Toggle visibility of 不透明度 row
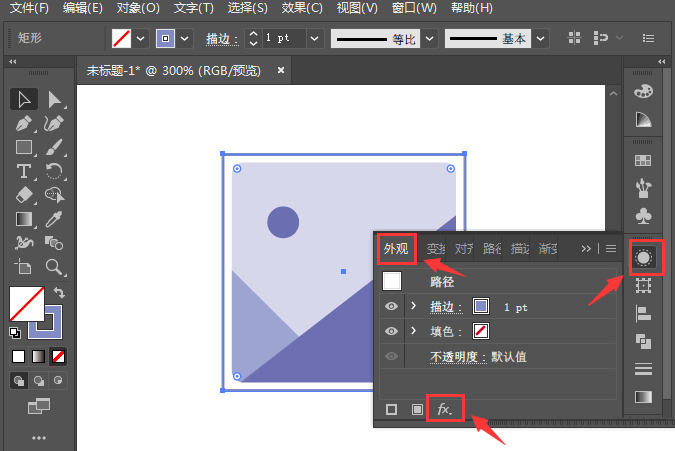675x451 pixels. [x=391, y=356]
